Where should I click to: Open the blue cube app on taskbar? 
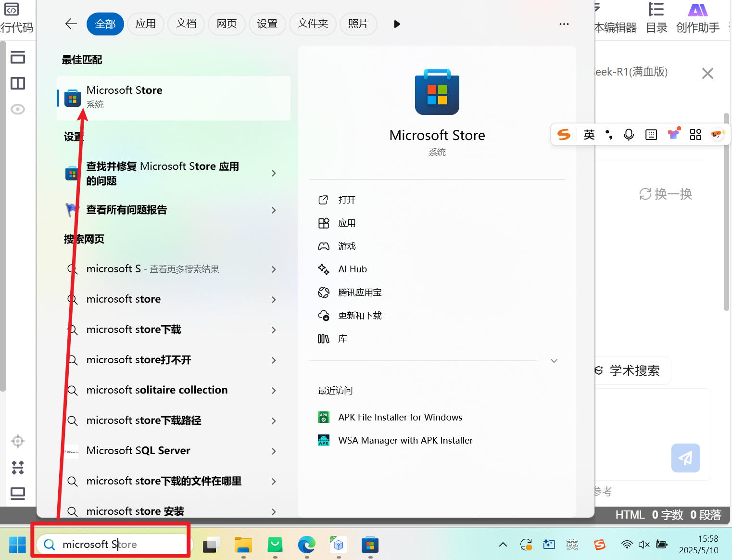point(339,545)
